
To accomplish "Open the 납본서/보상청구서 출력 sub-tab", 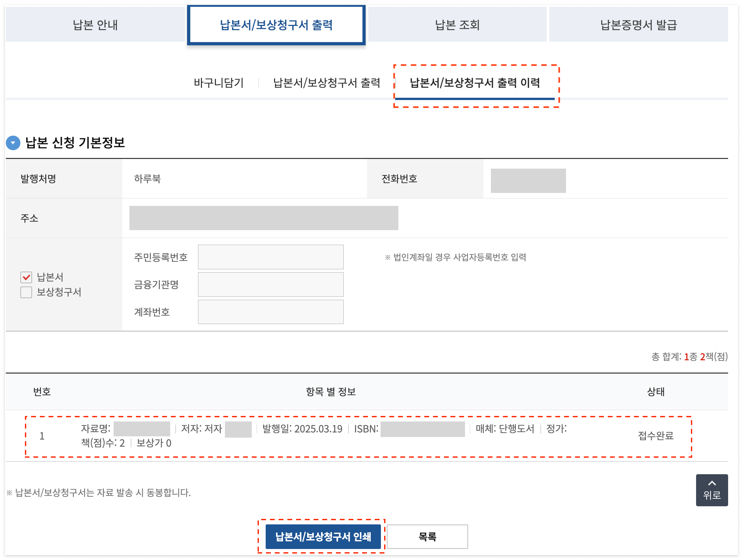I will 326,83.
